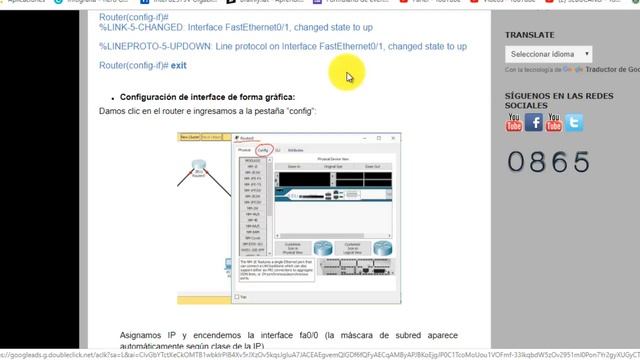Open the YouTube icon left of Facebook

click(513, 122)
